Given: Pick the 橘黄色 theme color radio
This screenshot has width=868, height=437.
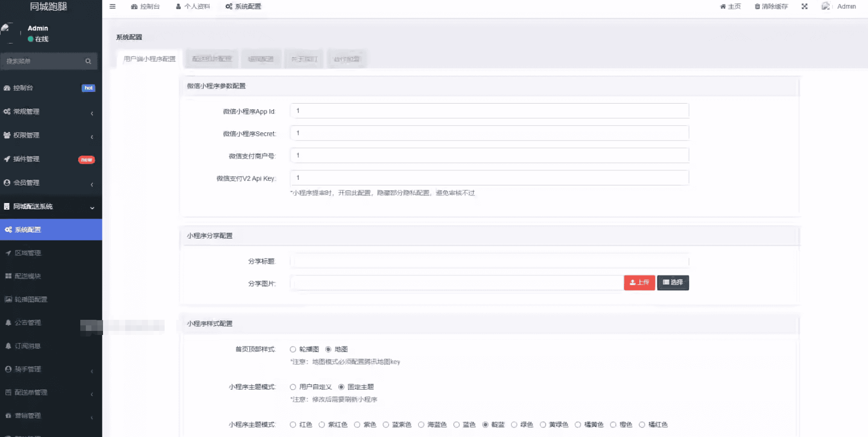Looking at the screenshot, I should 578,425.
